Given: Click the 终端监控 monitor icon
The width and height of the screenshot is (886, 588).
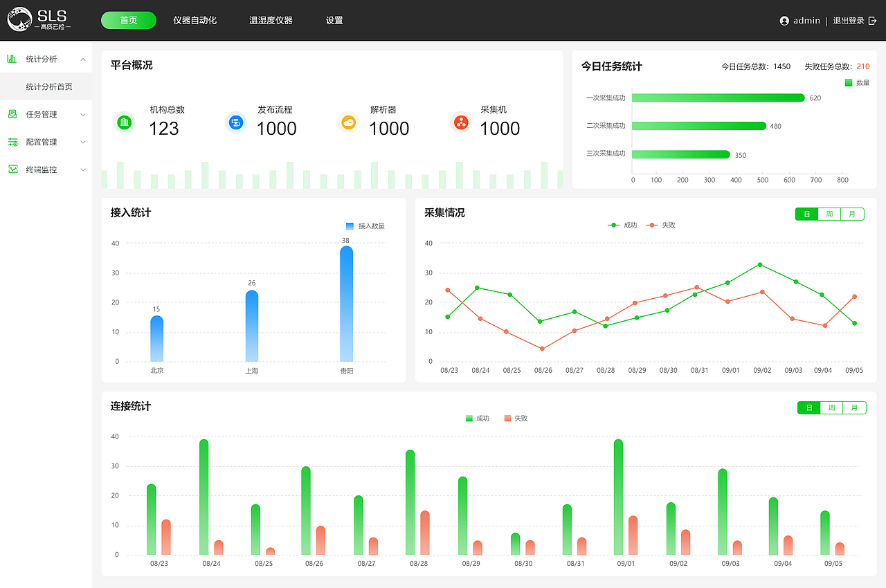Looking at the screenshot, I should point(12,169).
